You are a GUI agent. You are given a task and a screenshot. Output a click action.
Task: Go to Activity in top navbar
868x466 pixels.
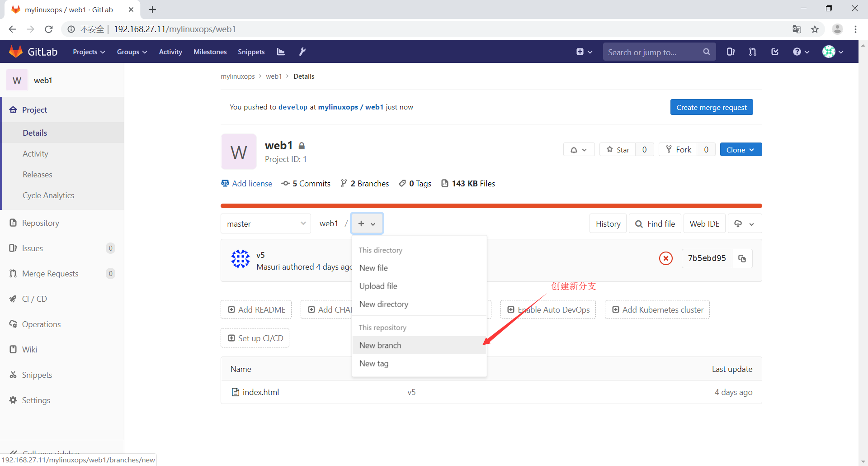(170, 52)
